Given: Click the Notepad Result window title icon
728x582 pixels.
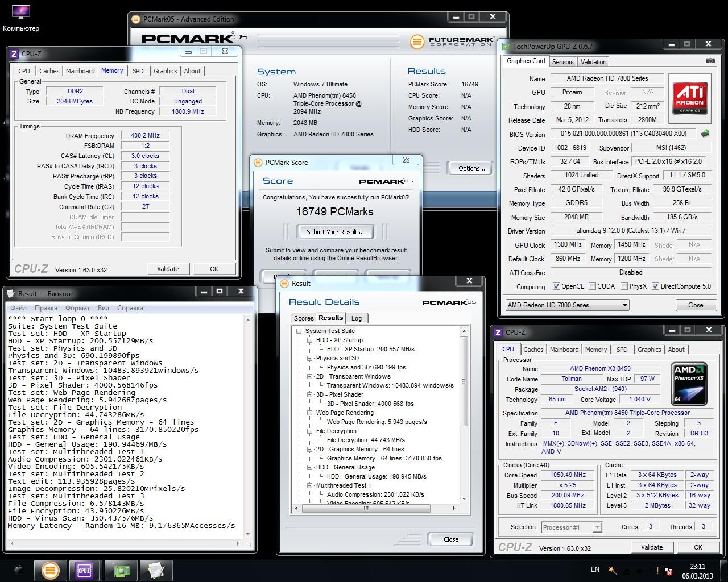Looking at the screenshot, I should pos(11,293).
